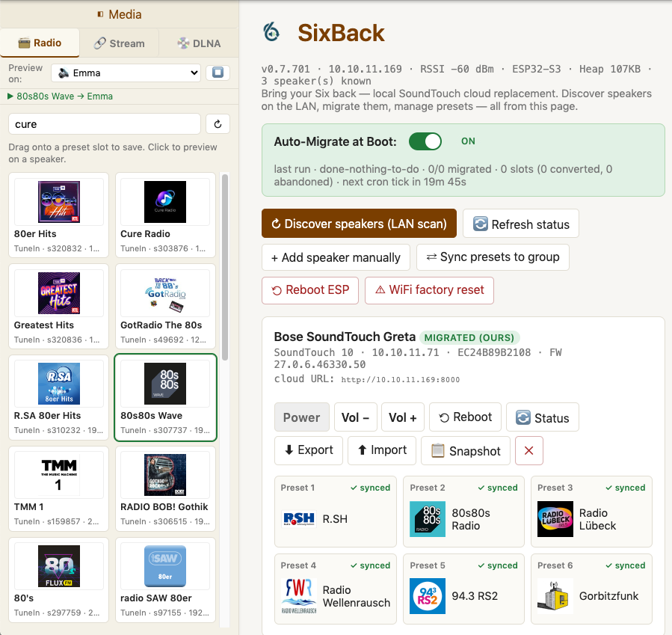Click the Cure Radio station name
The height and width of the screenshot is (635, 672).
click(145, 234)
